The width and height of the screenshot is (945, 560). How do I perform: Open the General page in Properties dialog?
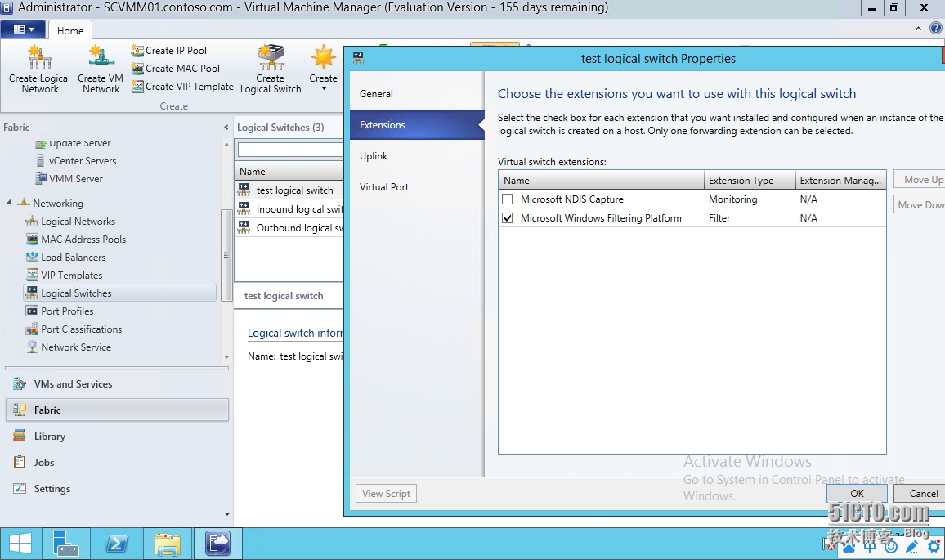coord(417,94)
